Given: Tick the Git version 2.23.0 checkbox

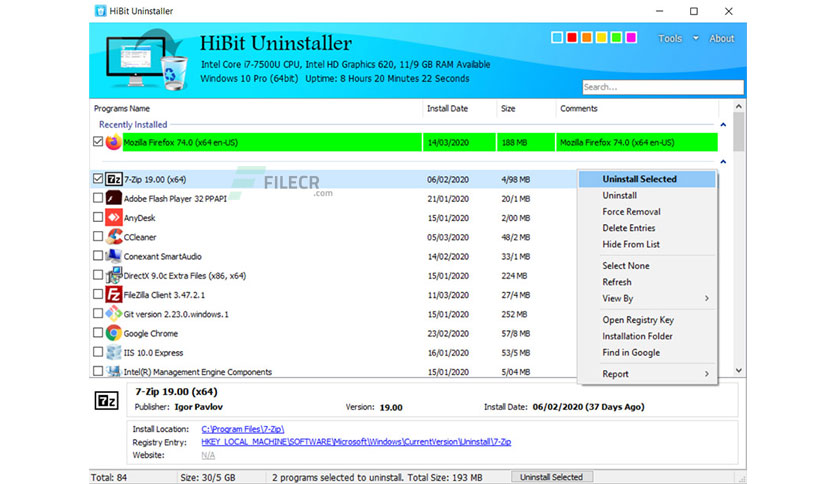Looking at the screenshot, I should click(98, 313).
